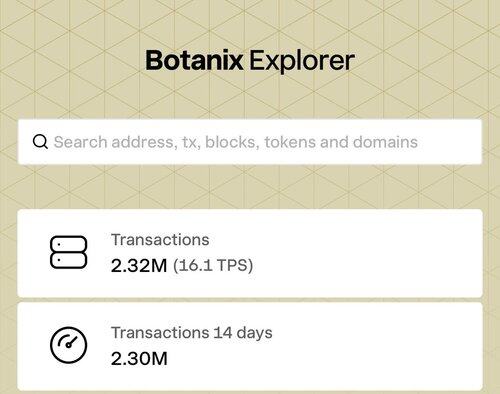
Task: Open the Transactions stats card
Action: pos(250,253)
